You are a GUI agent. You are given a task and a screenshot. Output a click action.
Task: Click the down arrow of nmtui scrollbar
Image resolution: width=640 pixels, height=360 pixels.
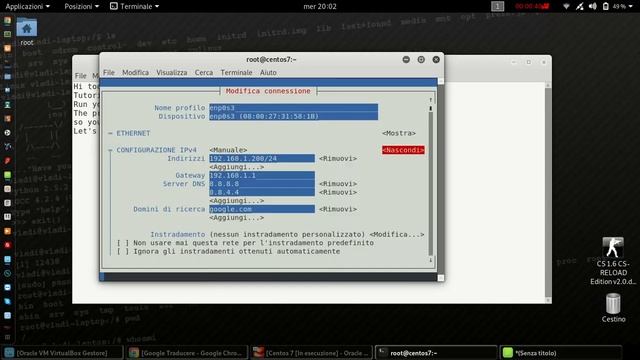click(430, 260)
